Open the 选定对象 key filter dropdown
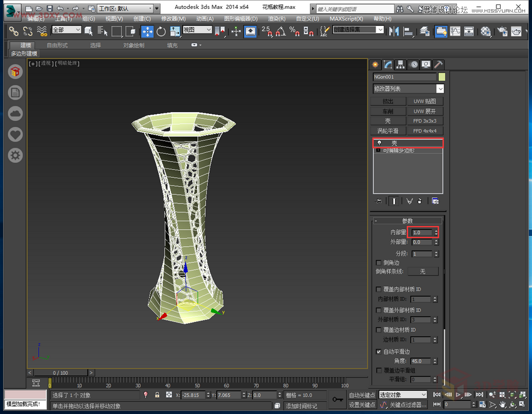 tap(402, 395)
